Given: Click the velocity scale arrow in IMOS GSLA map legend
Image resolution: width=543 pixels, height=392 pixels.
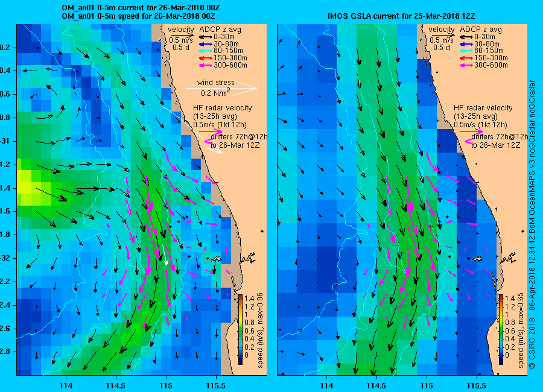Looking at the screenshot, I should pyautogui.click(x=443, y=34).
